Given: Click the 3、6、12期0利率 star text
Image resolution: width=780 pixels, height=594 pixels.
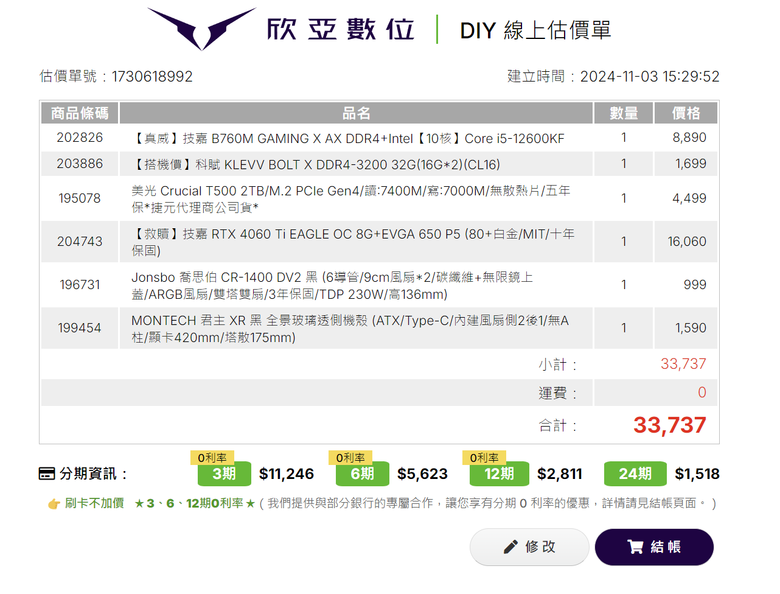Looking at the screenshot, I should click(x=195, y=503).
